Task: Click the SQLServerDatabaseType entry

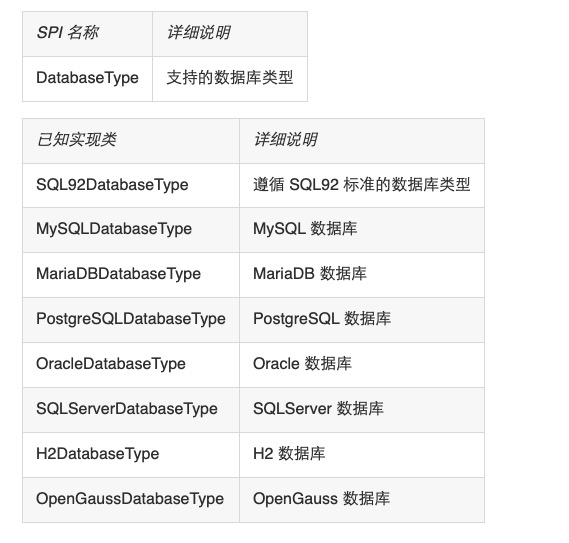Action: 127,409
